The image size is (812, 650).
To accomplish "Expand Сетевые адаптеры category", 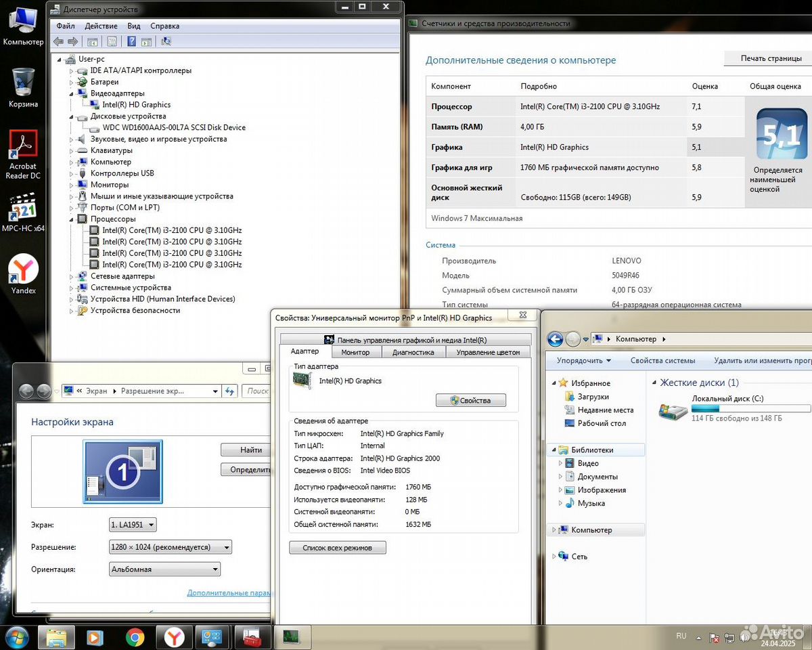I will 72,276.
